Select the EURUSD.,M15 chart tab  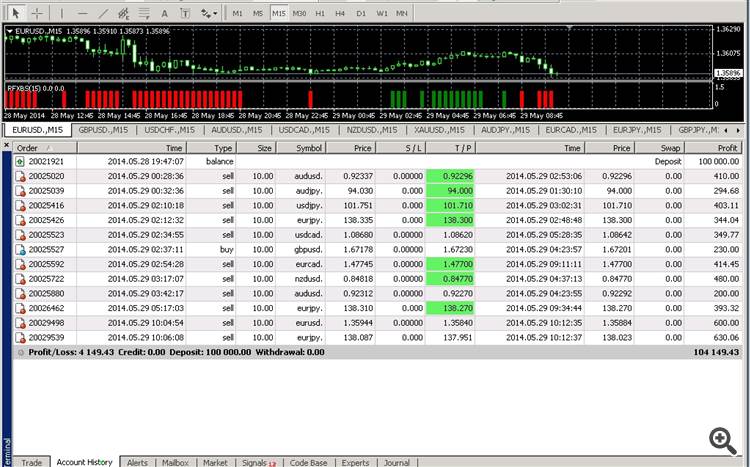(x=37, y=130)
